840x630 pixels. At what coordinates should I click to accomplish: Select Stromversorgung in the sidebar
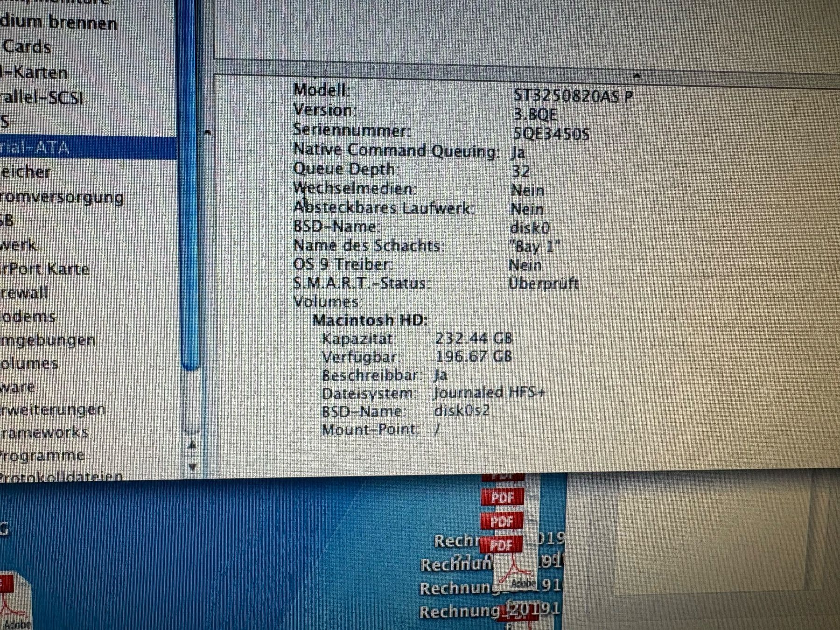pyautogui.click(x=62, y=198)
